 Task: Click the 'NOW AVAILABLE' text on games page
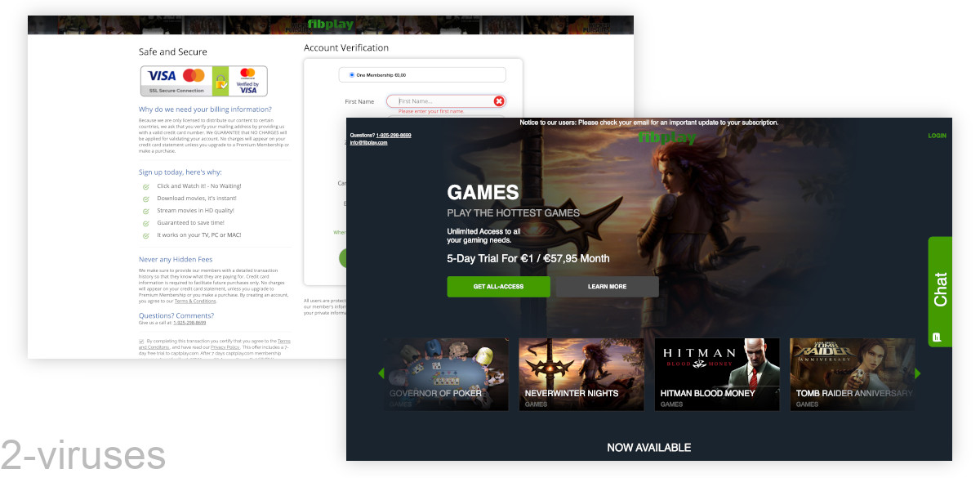coord(649,448)
